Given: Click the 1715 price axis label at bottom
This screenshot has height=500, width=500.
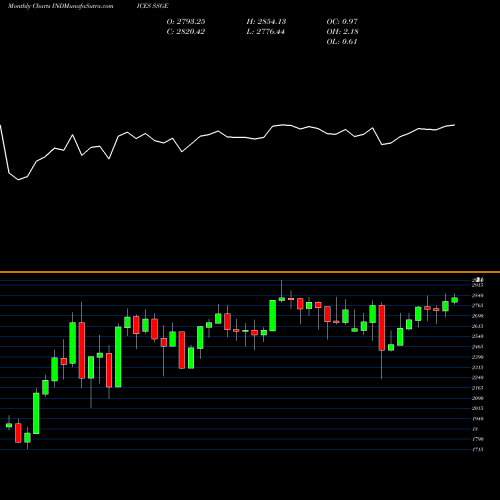Looking at the screenshot, I should pos(477,450).
